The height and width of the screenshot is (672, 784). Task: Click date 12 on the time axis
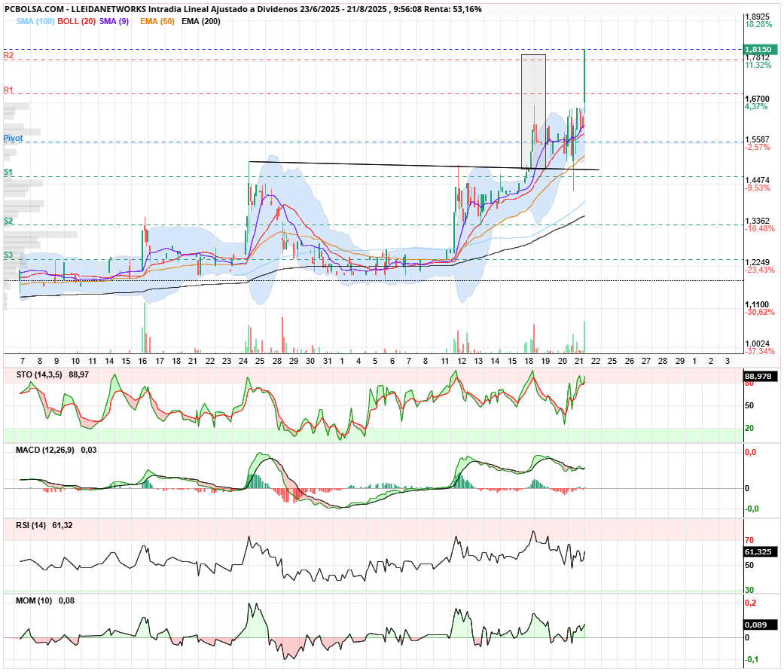pos(462,361)
